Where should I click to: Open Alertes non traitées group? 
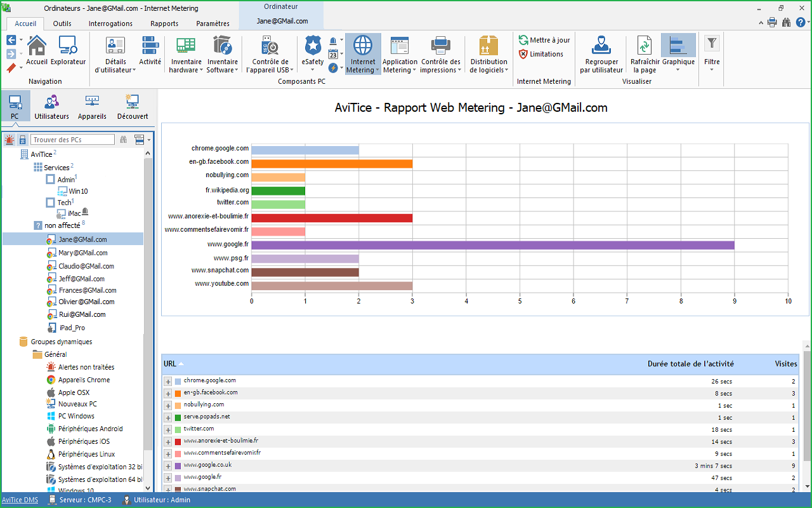pos(86,367)
